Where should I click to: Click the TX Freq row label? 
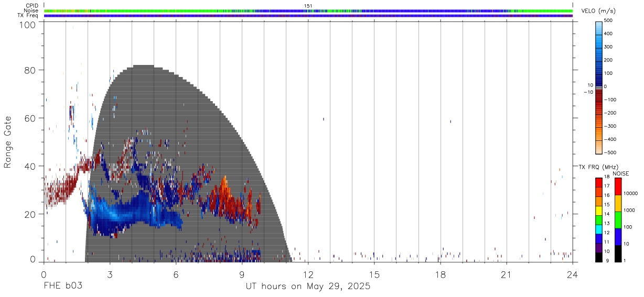click(28, 15)
